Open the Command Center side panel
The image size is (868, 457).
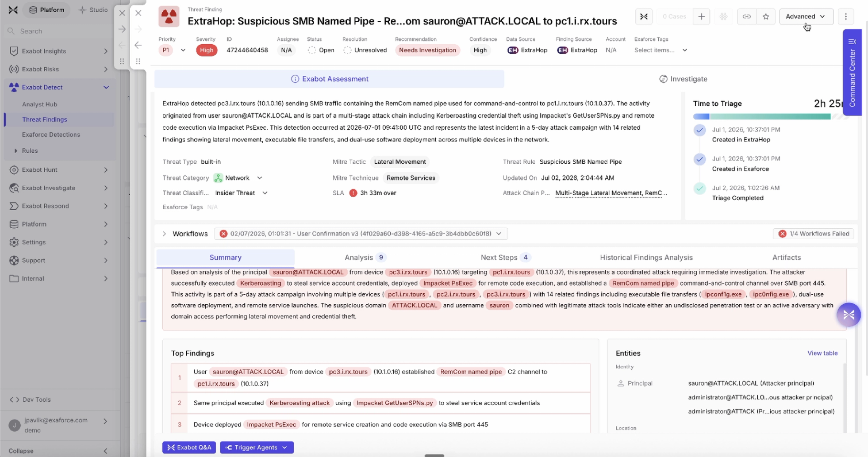click(852, 72)
